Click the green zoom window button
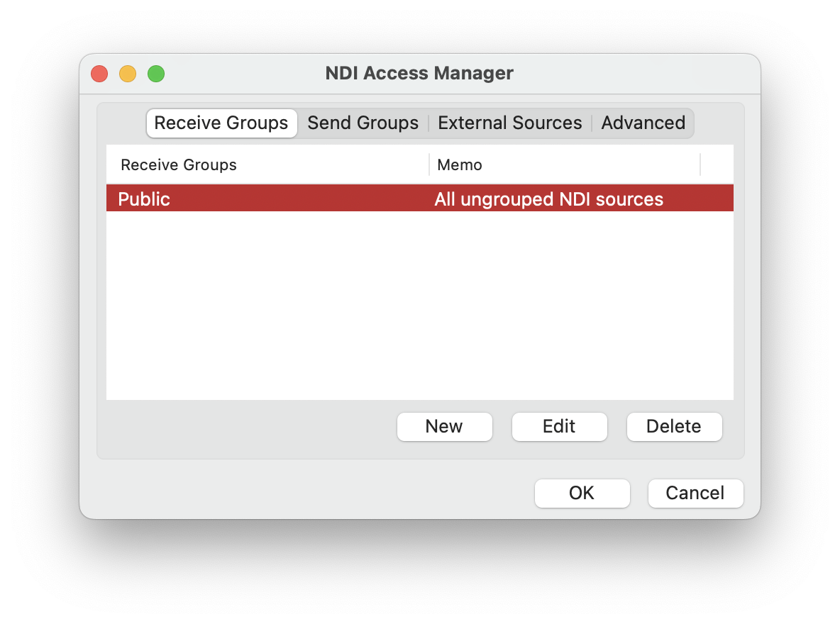The width and height of the screenshot is (840, 624). (156, 74)
